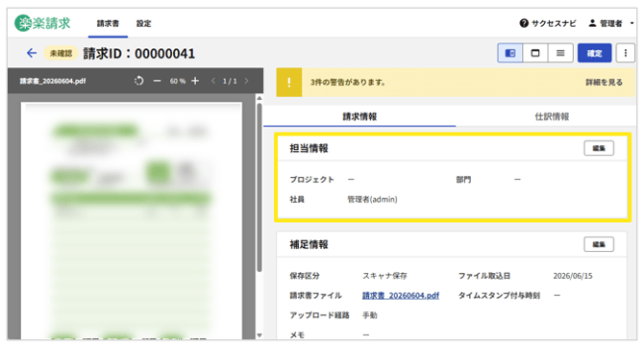Switch to single pane view layout

click(x=535, y=53)
